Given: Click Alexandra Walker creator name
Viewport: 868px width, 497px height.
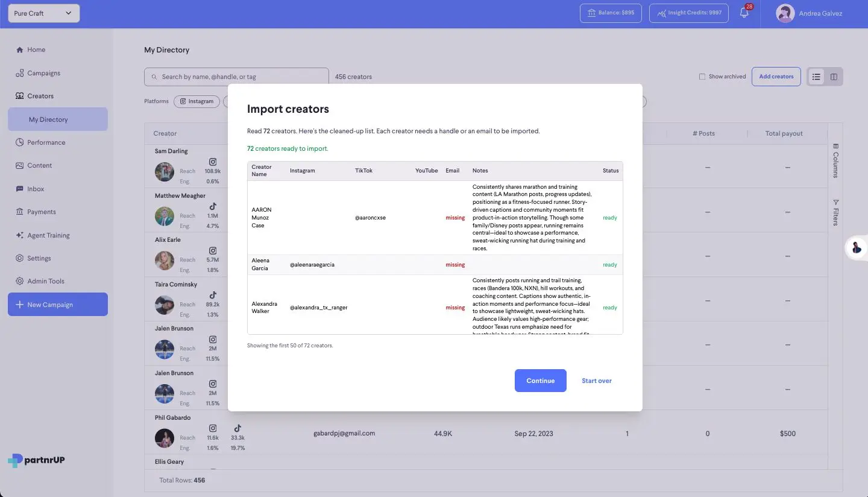Looking at the screenshot, I should coord(264,308).
